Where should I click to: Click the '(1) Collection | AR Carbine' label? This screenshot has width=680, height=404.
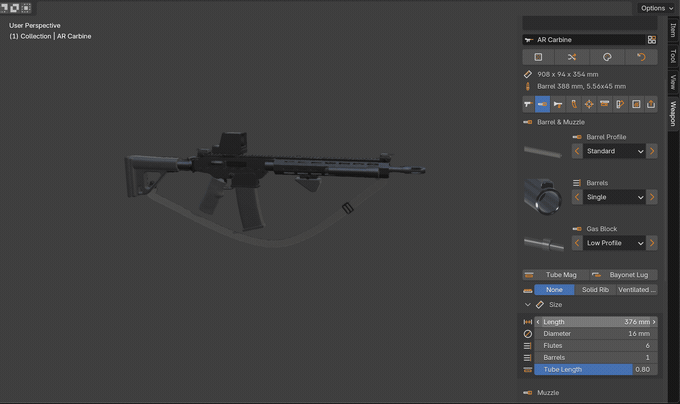[50, 36]
